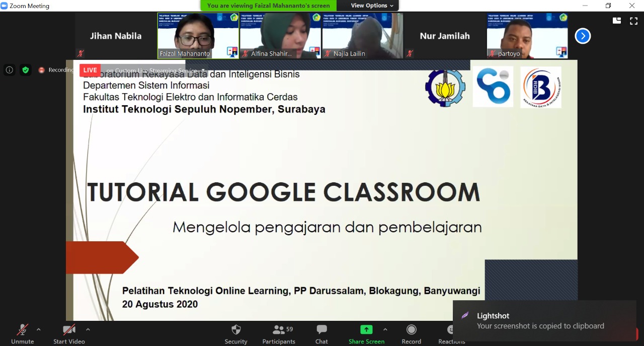Start Video with the camera icon
The width and height of the screenshot is (644, 346).
pyautogui.click(x=69, y=333)
